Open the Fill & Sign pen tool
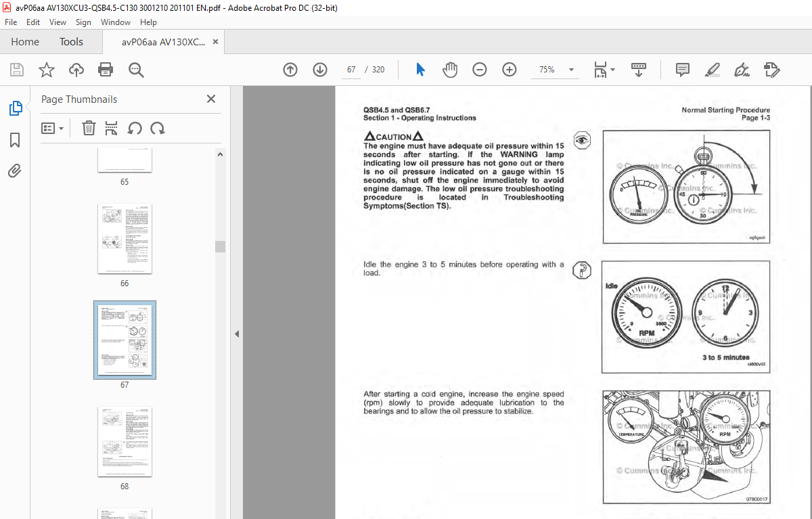 click(742, 70)
